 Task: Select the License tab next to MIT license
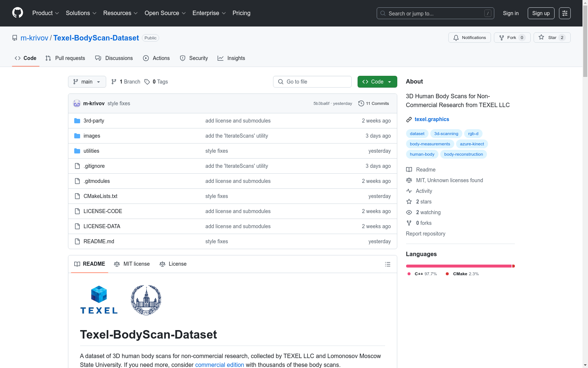(173, 264)
